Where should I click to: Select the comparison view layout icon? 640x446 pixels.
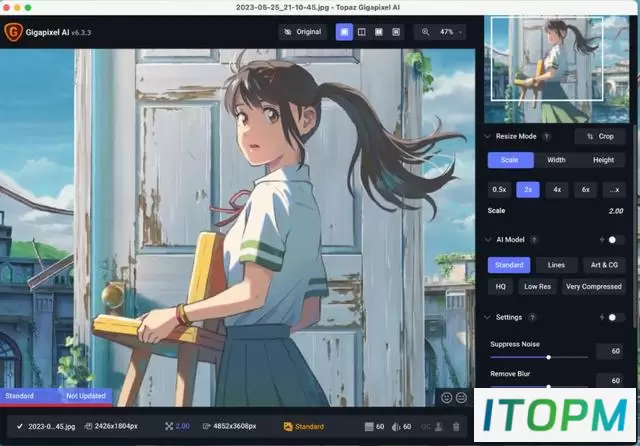coord(396,32)
